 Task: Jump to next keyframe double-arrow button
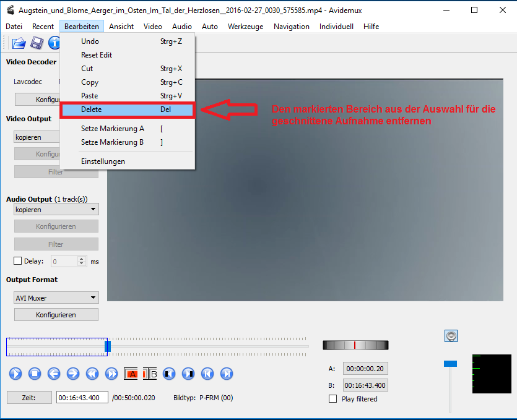tap(111, 374)
